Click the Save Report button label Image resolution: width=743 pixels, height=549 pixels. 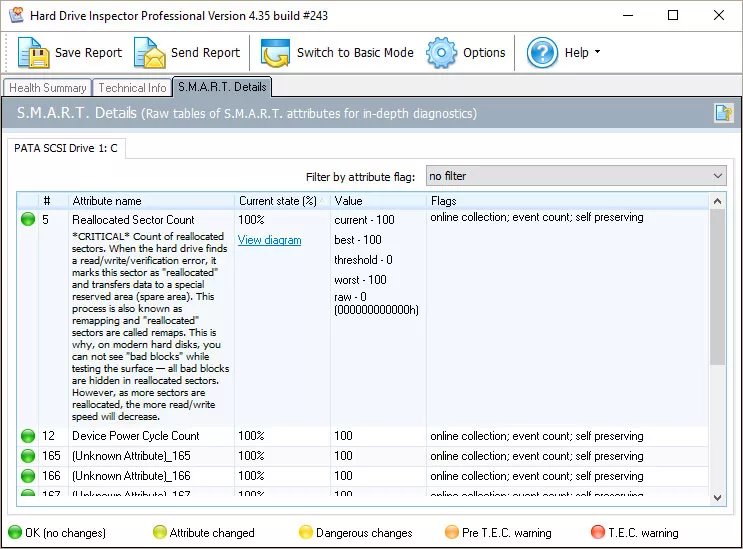click(88, 53)
